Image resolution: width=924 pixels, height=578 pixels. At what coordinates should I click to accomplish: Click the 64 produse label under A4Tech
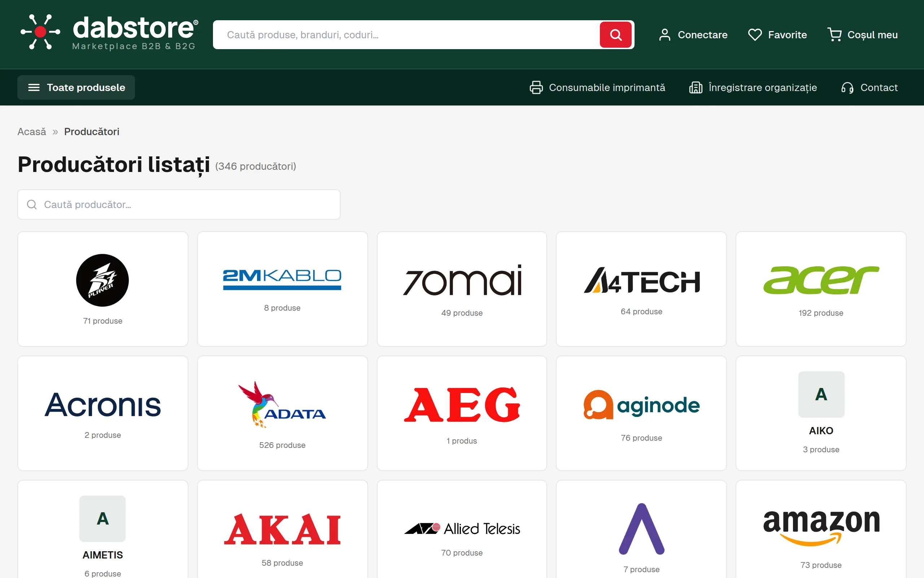tap(641, 311)
